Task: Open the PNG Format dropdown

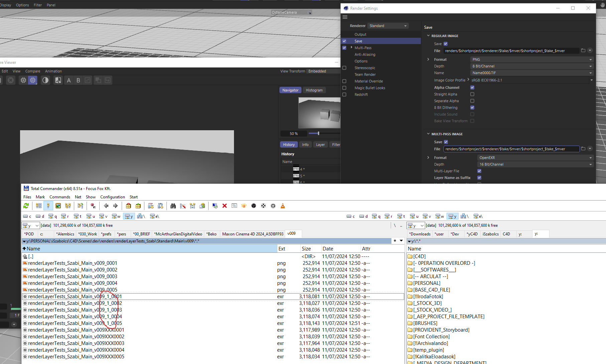Action: pyautogui.click(x=532, y=59)
